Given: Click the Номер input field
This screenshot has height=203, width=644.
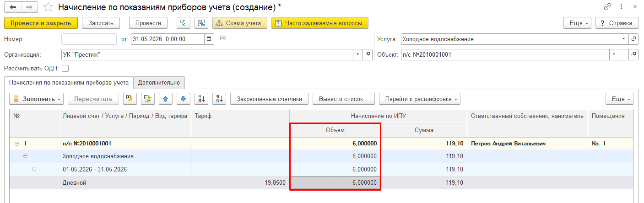Looking at the screenshot, I should point(89,39).
